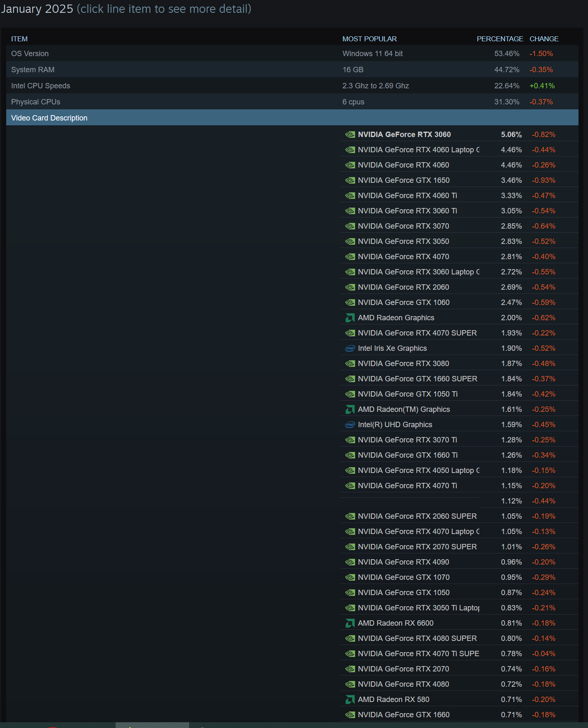Click RTX 4070 Ti SUPER entry

(419, 654)
